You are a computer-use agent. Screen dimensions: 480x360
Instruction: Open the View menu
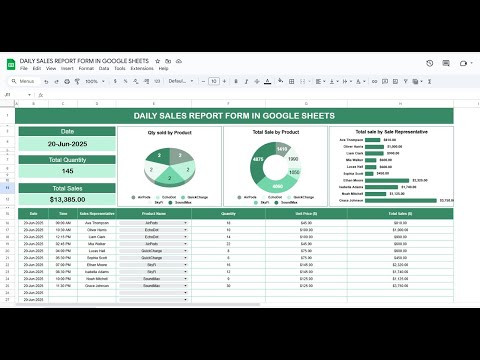[51, 68]
